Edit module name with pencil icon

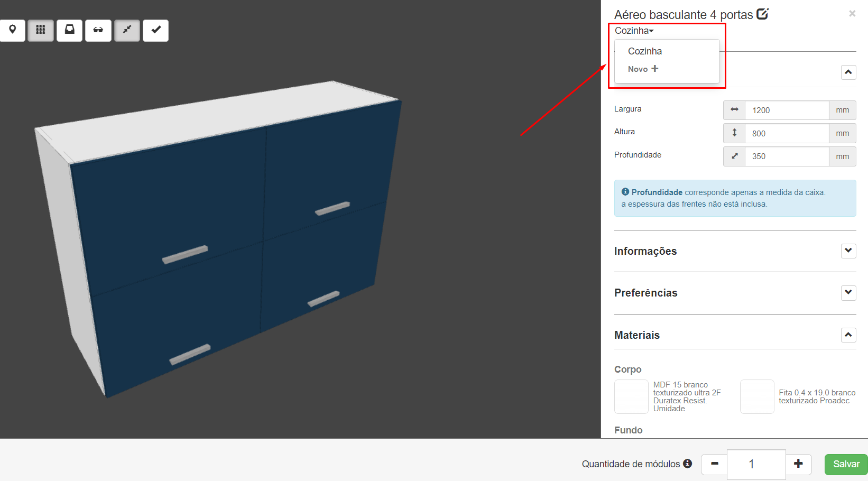click(762, 14)
